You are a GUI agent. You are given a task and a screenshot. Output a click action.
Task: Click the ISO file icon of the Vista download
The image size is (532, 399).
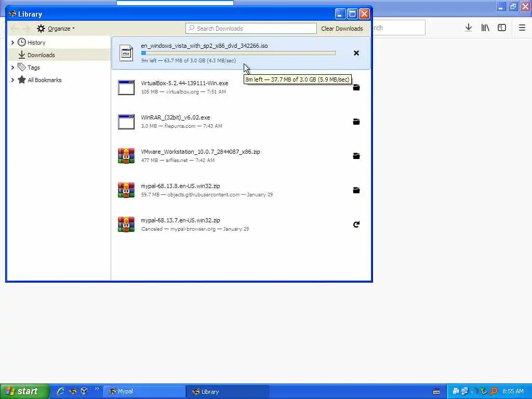pos(126,54)
